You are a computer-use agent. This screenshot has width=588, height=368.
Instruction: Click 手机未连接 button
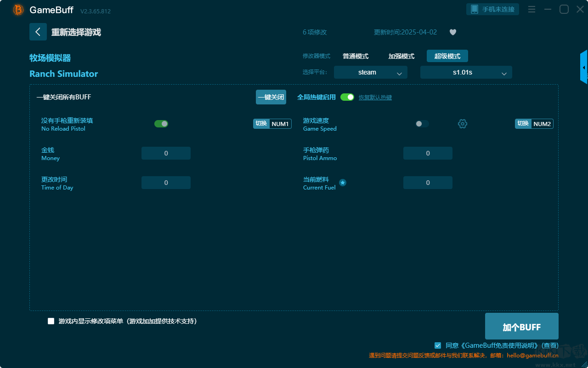(x=493, y=9)
